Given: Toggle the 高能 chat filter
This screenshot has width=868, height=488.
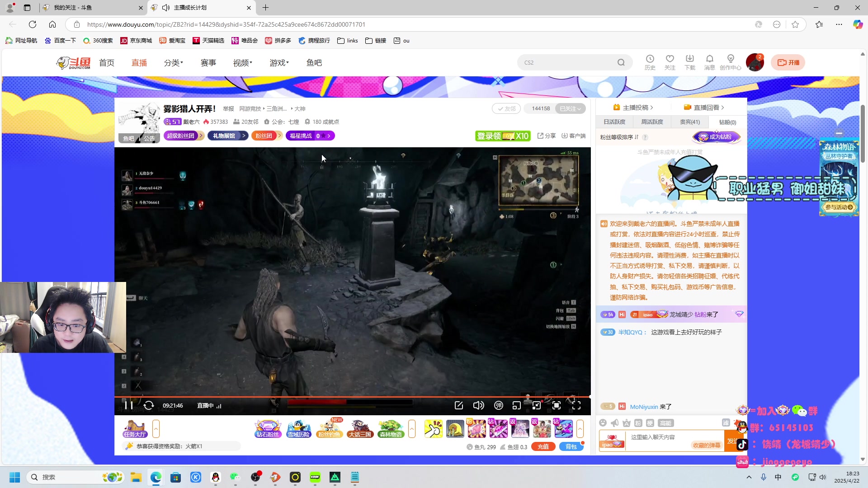Looking at the screenshot, I should [666, 423].
